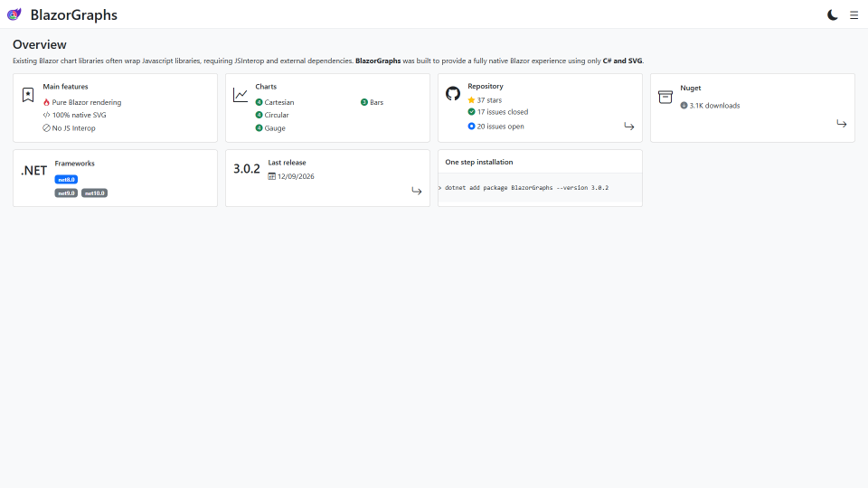This screenshot has width=868, height=488.
Task: Click the .NET logo in Frameworks card
Action: 33,171
